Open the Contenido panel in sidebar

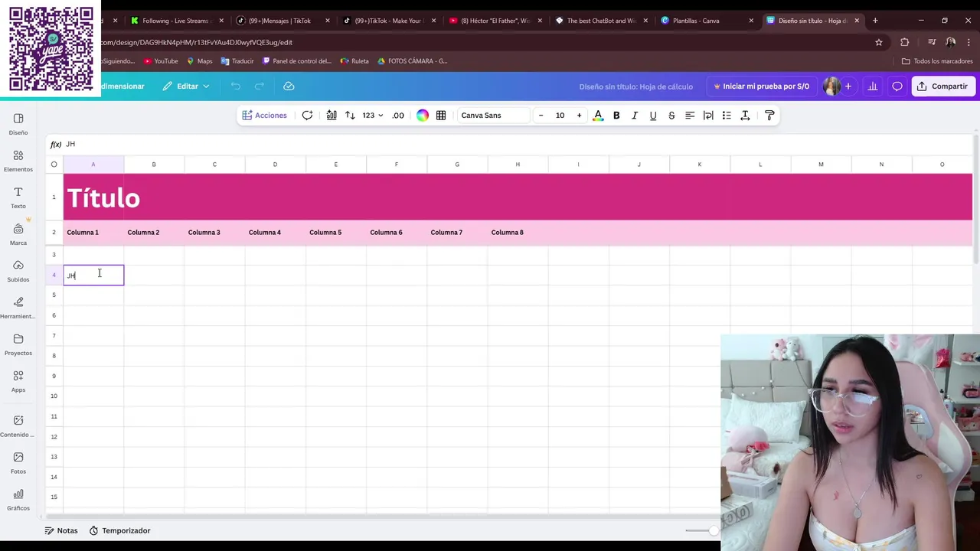pyautogui.click(x=18, y=426)
